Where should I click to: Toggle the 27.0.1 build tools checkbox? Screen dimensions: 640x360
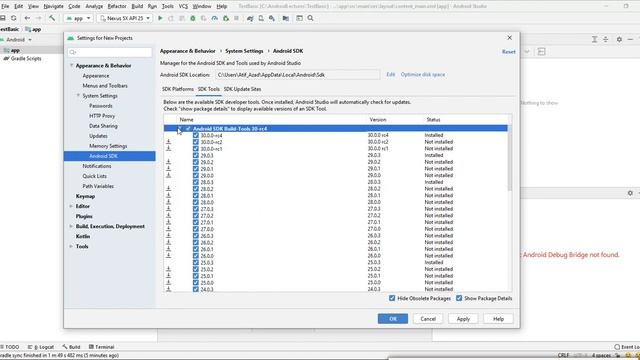coord(196,222)
